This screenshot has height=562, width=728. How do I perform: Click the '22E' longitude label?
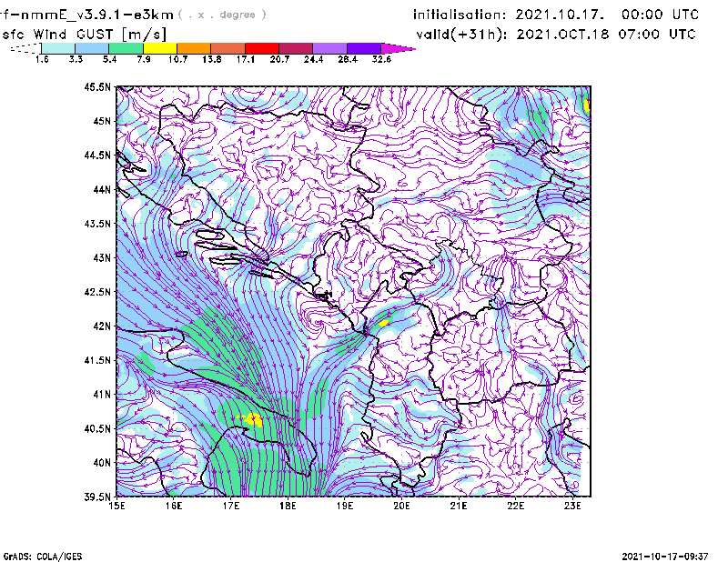pos(515,506)
